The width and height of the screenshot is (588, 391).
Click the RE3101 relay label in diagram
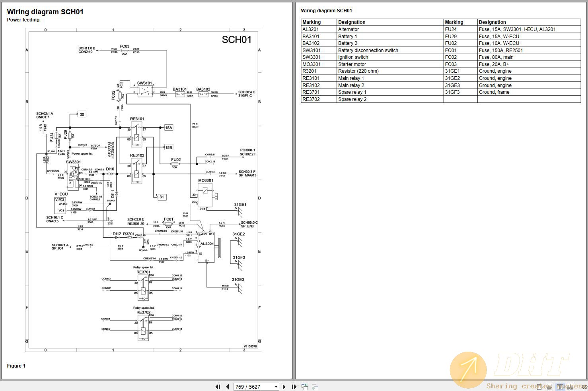click(137, 119)
